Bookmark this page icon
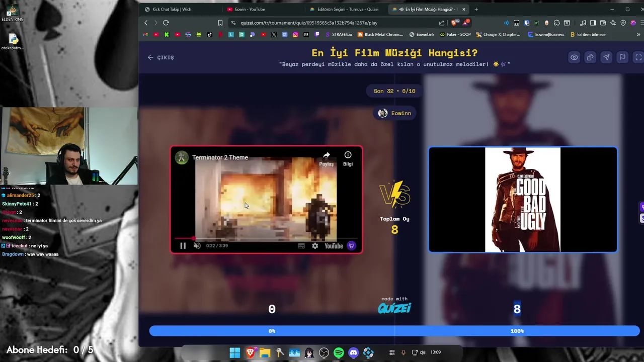The height and width of the screenshot is (362, 644). coord(220,23)
